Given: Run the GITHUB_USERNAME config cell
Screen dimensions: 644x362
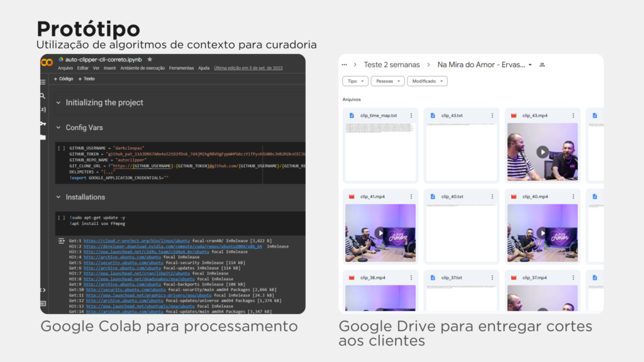Looking at the screenshot, I should click(61, 148).
